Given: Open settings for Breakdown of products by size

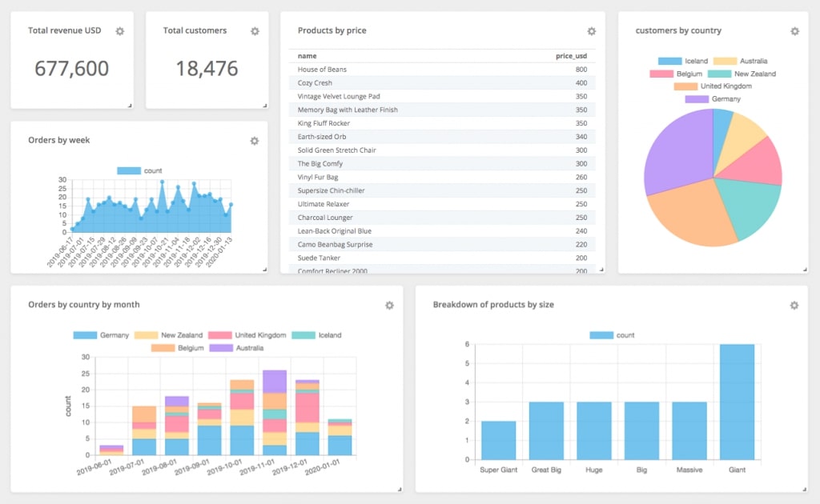Looking at the screenshot, I should click(794, 306).
